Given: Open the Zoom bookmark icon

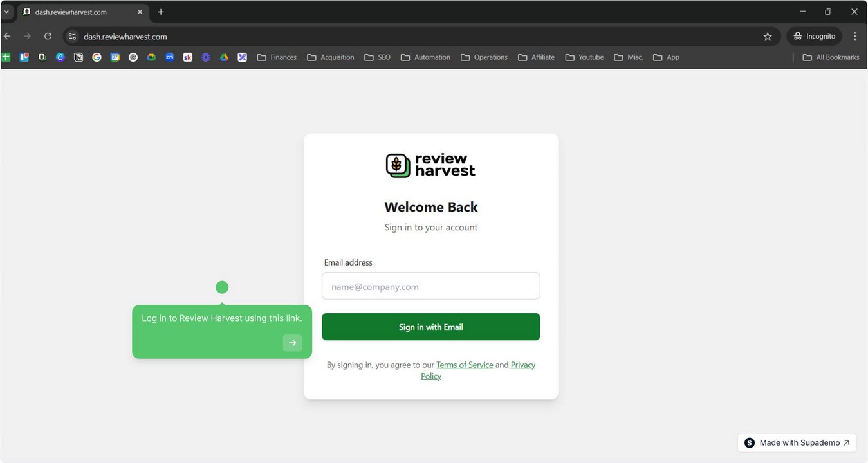Looking at the screenshot, I should click(x=169, y=57).
